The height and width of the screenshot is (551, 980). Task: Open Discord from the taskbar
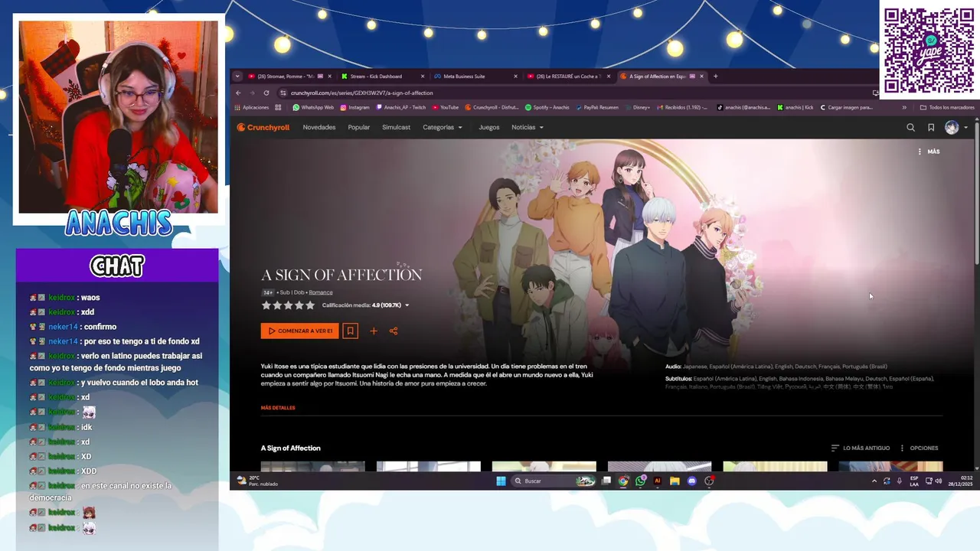tap(692, 481)
